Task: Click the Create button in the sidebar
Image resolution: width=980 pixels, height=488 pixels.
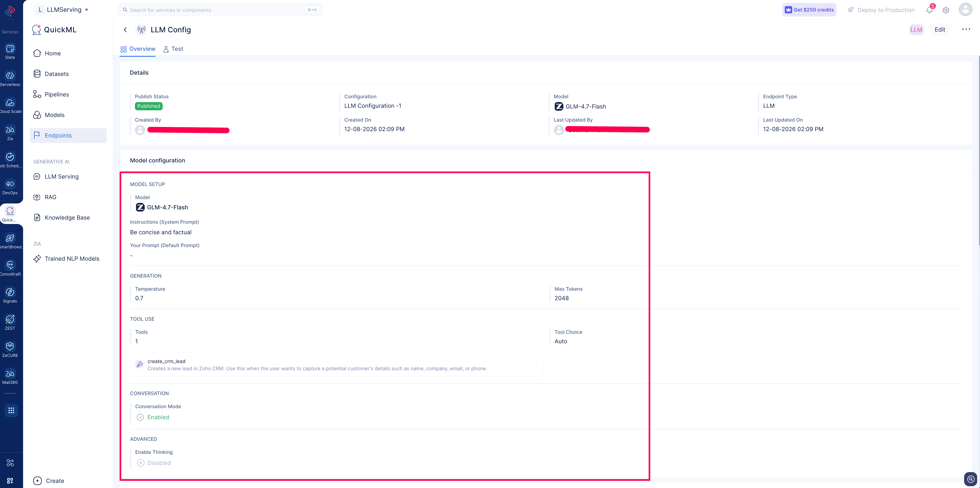Action: coord(49,481)
